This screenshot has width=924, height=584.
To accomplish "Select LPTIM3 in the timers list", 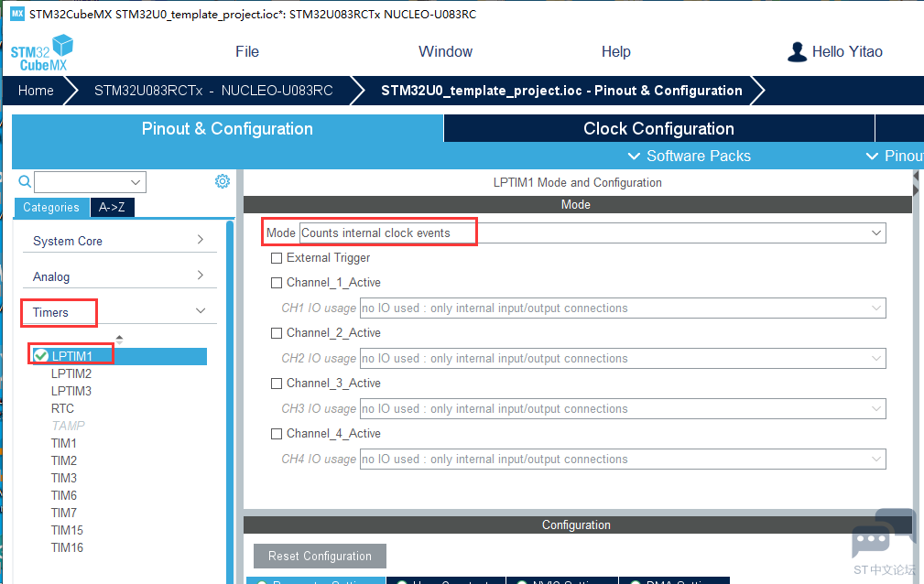I will [x=71, y=391].
